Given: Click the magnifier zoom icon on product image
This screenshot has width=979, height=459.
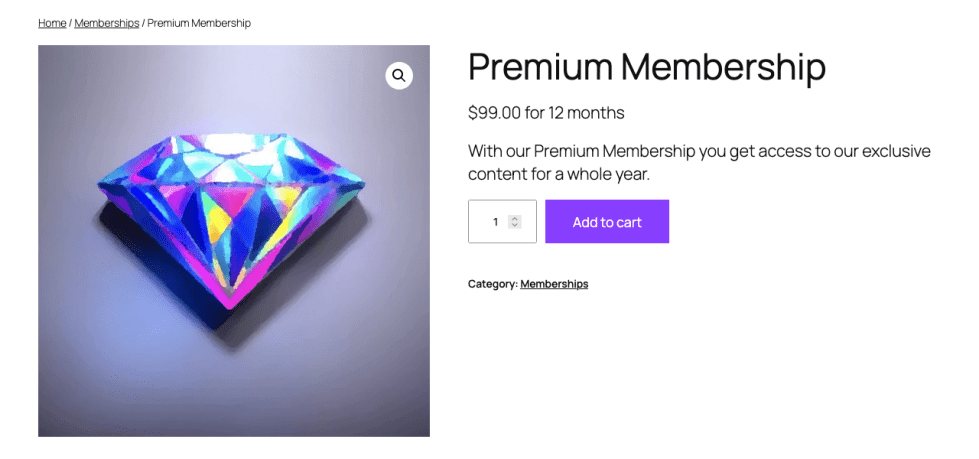Looking at the screenshot, I should (x=399, y=76).
